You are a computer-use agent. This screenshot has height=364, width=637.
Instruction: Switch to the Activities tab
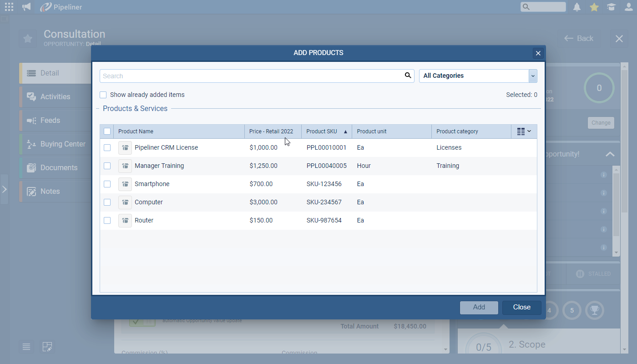point(55,96)
